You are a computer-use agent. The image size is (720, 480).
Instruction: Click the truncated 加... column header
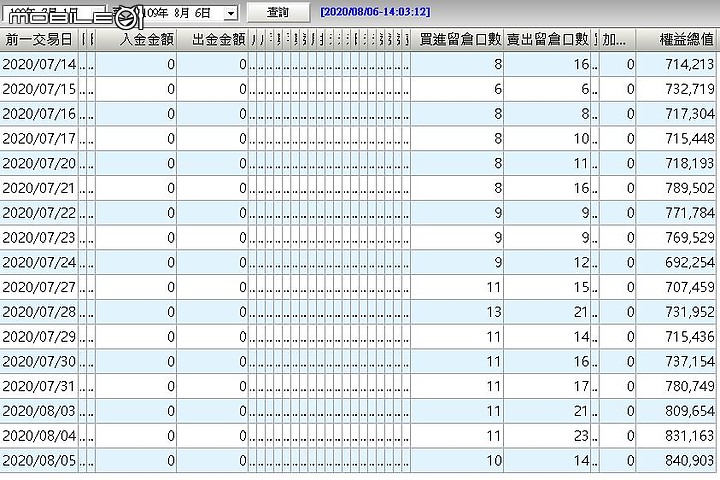pos(617,40)
